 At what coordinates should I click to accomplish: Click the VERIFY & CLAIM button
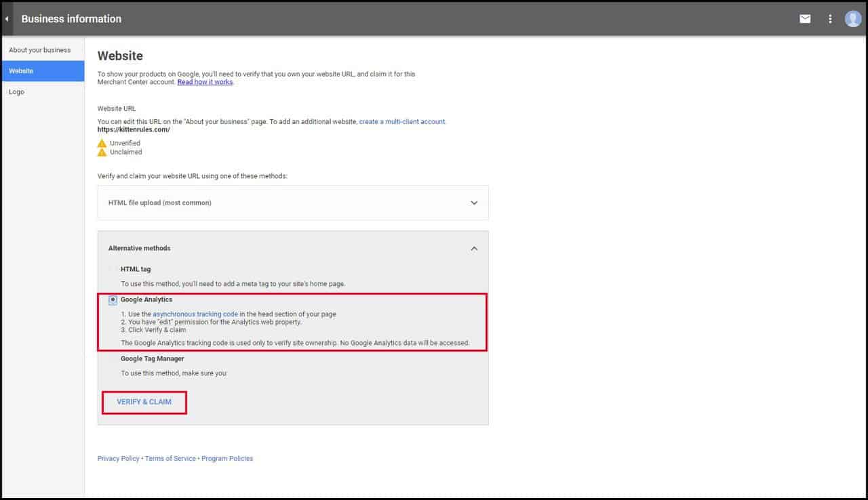pyautogui.click(x=144, y=402)
